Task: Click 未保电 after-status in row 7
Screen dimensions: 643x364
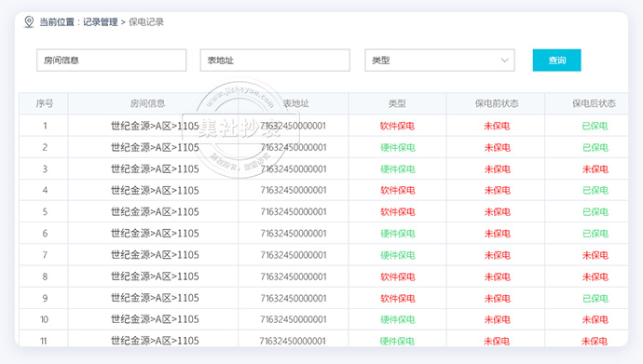Action: (595, 255)
